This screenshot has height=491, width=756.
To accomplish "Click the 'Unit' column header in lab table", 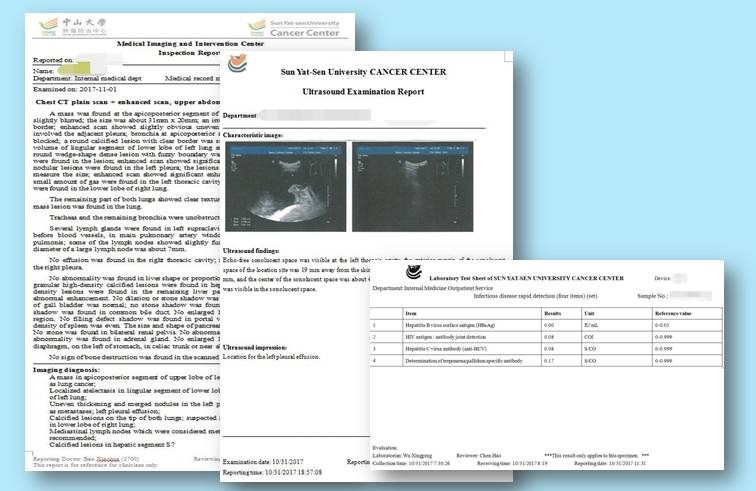I will point(589,314).
